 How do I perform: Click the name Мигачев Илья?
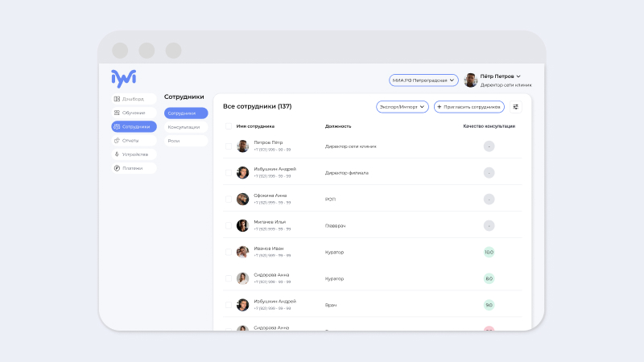pyautogui.click(x=270, y=222)
